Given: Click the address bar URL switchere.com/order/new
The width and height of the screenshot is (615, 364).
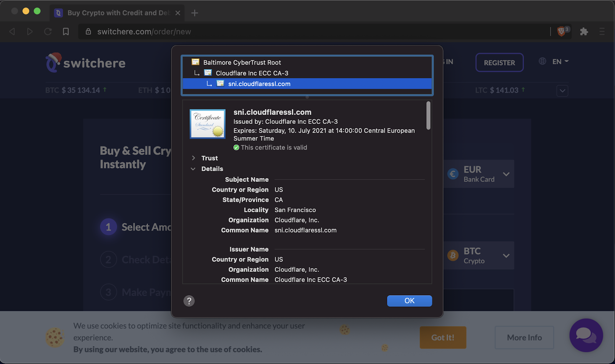Looking at the screenshot, I should pos(144,32).
